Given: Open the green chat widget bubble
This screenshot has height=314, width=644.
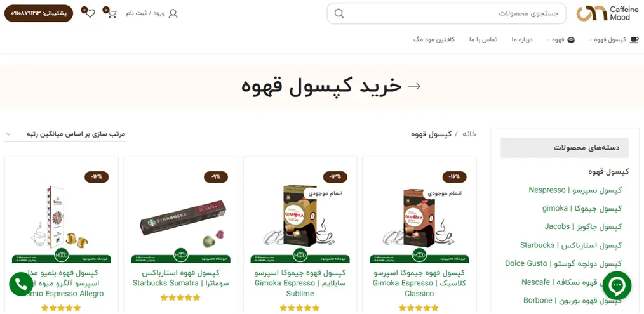Looking at the screenshot, I should (617, 285).
